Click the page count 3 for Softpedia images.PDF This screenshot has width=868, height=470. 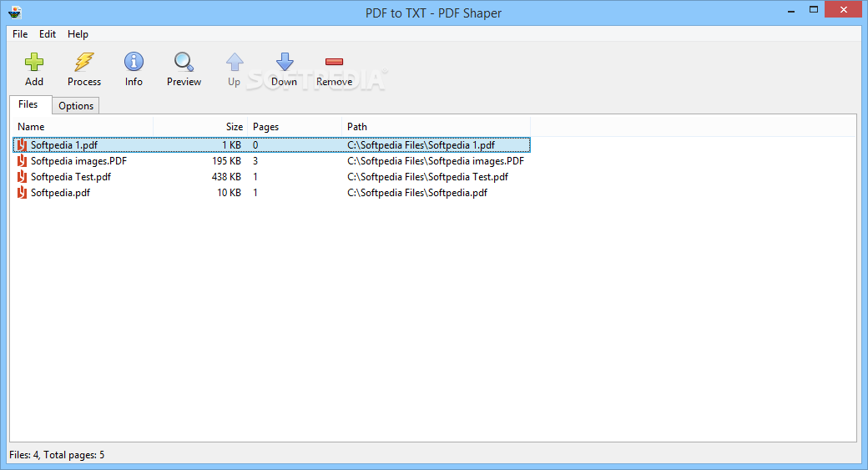click(255, 161)
